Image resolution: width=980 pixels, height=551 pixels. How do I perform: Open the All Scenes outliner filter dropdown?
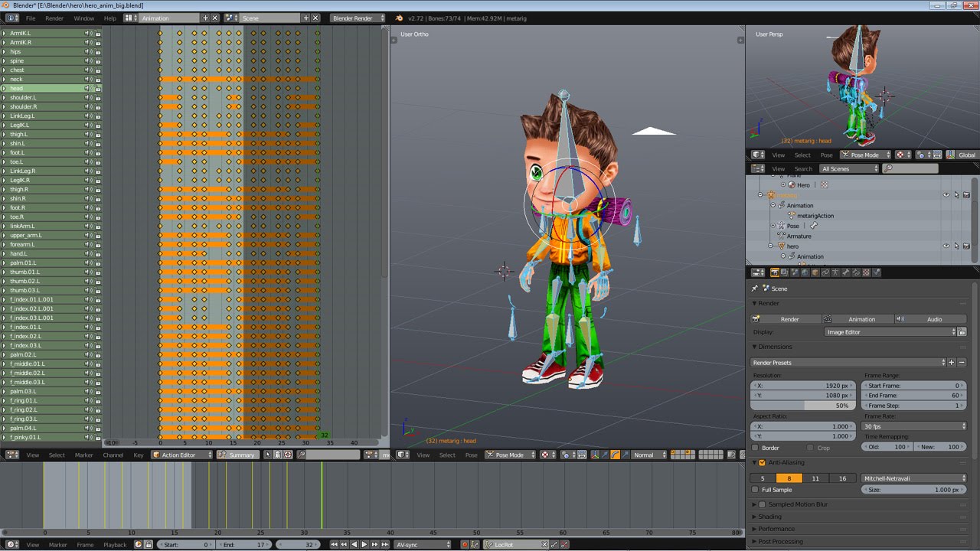pyautogui.click(x=850, y=168)
